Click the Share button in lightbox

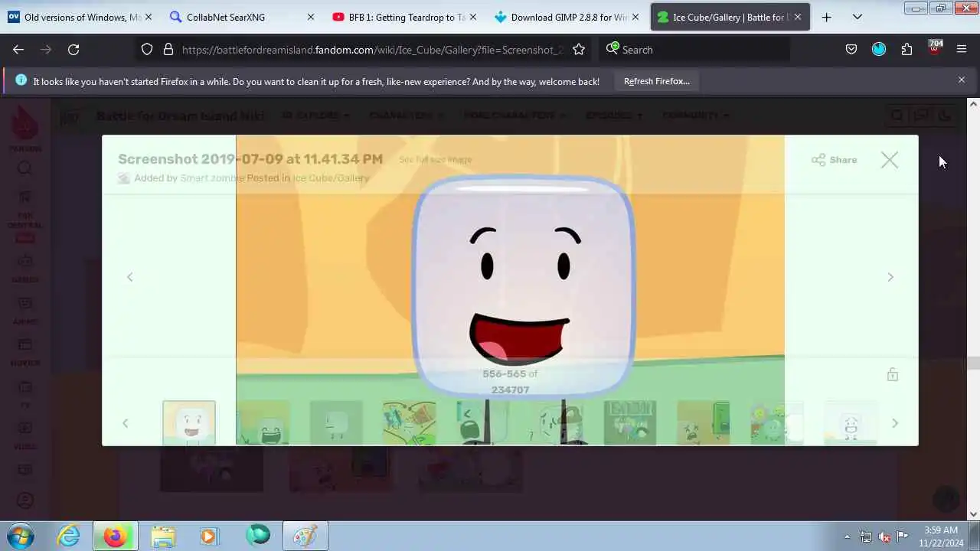834,160
